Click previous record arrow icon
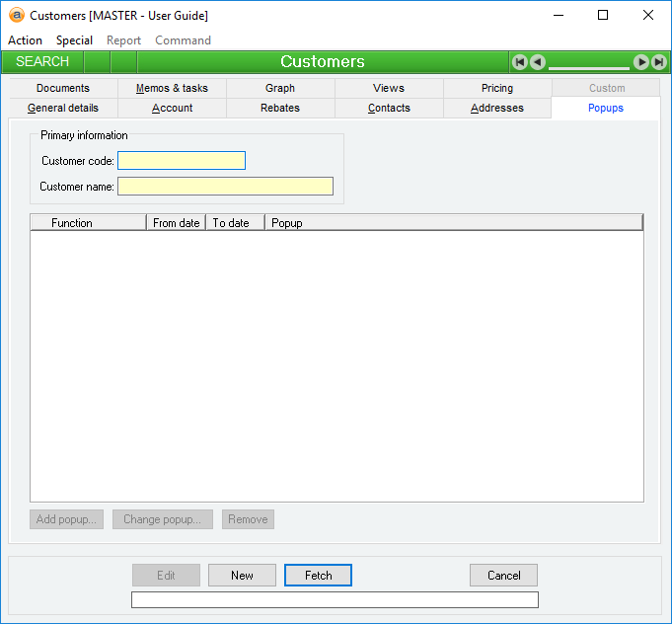This screenshot has width=672, height=624. (x=537, y=62)
